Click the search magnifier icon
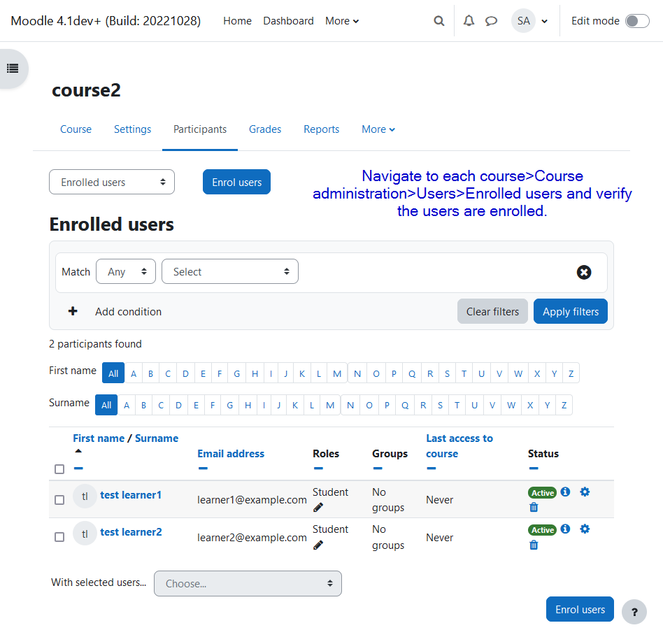This screenshot has height=644, width=663. (x=439, y=21)
